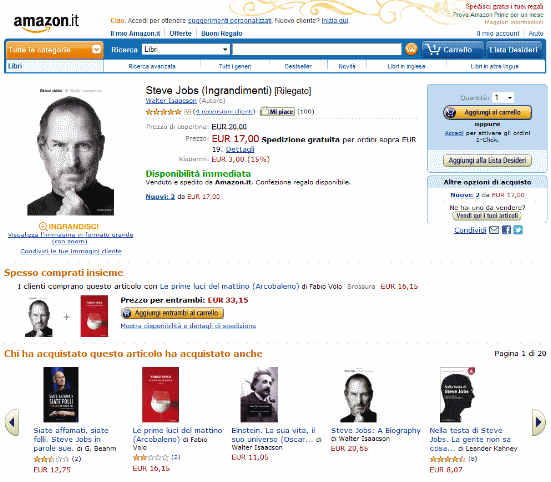Expand the star ratings breakdown arrow
Viewport: 551px width, 482px height.
click(x=187, y=112)
